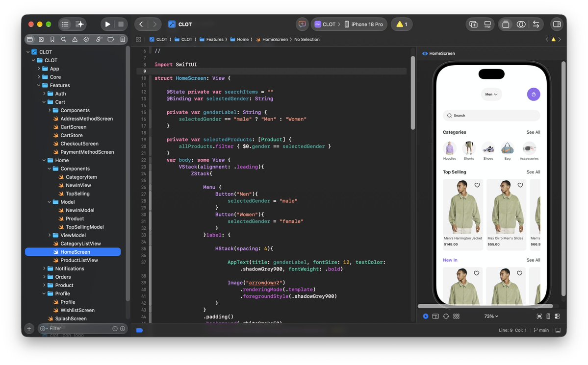
Task: Open the Report navigator
Action: pos(123,39)
